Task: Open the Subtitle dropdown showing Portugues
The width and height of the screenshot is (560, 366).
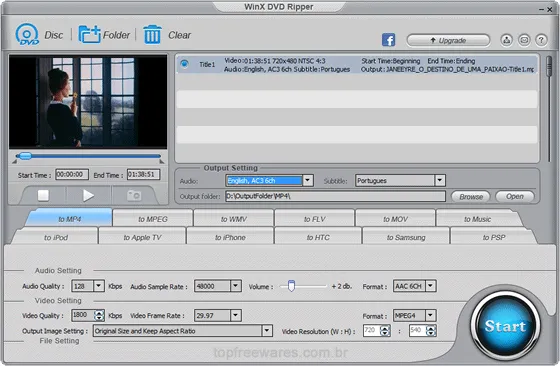Action: pyautogui.click(x=440, y=180)
